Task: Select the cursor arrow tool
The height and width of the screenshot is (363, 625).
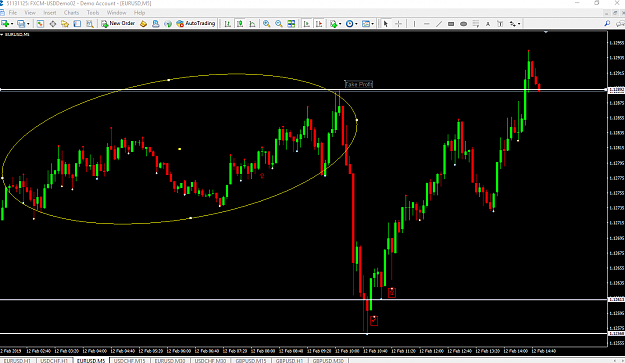Action: click(x=385, y=24)
